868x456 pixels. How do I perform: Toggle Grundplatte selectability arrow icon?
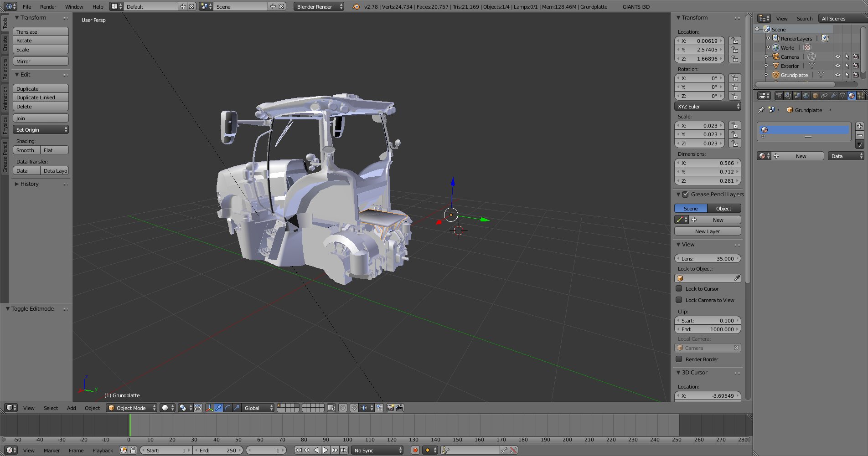(x=847, y=75)
